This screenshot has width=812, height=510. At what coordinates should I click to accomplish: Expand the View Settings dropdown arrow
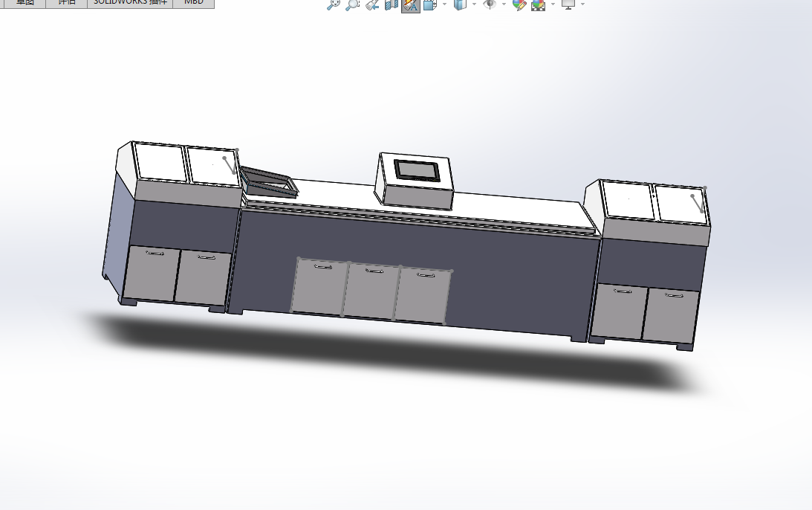(583, 4)
